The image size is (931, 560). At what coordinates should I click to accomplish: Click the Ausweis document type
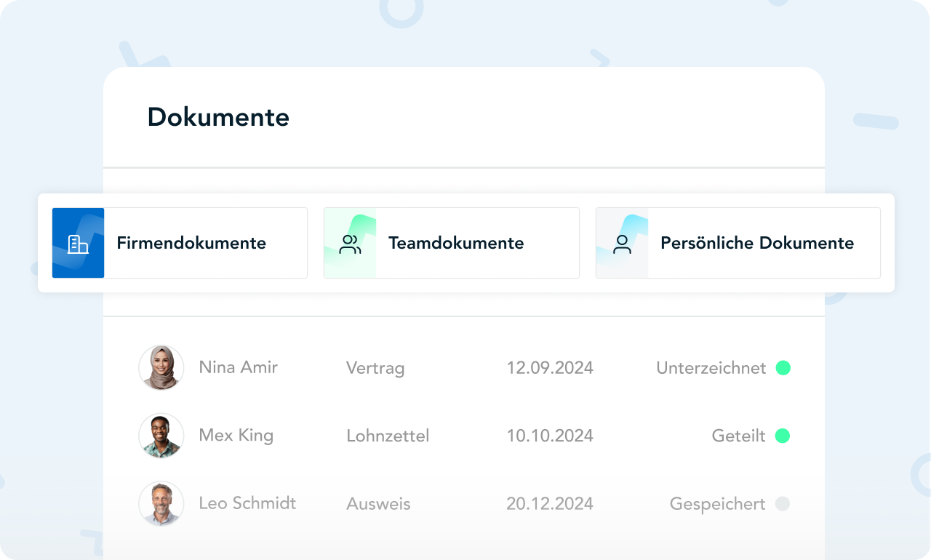(x=378, y=503)
